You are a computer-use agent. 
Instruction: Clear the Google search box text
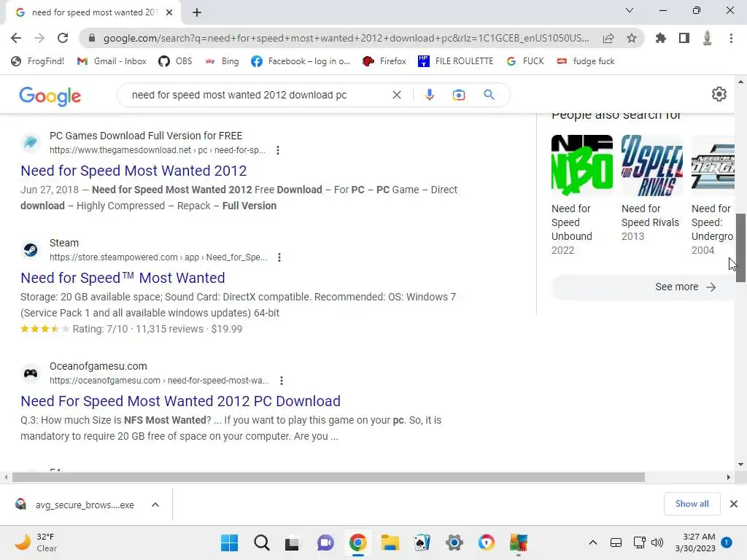click(396, 95)
